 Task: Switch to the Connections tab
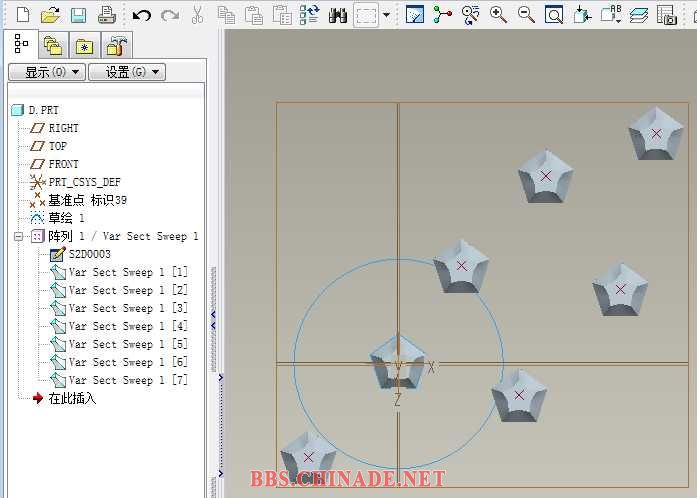(116, 45)
